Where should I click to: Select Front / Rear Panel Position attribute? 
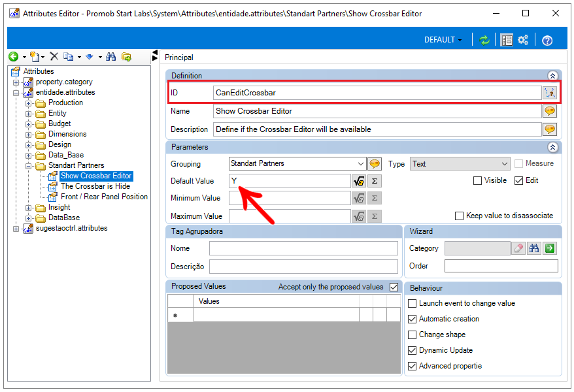(x=104, y=197)
